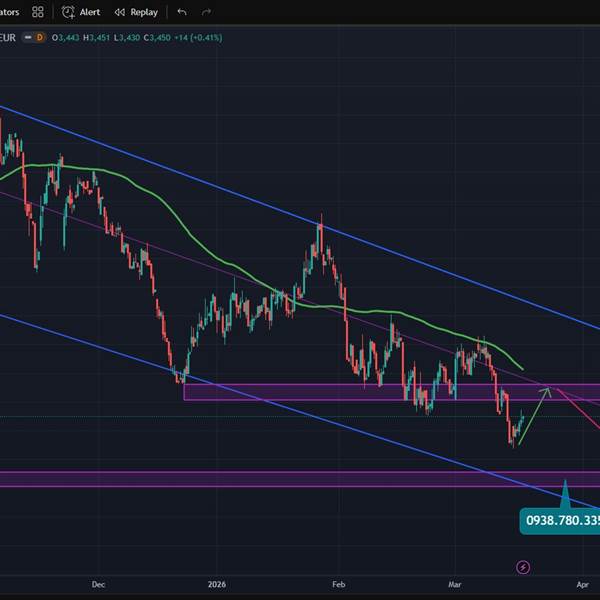Select the low value L3,430
Image resolution: width=600 pixels, height=600 pixels.
pos(126,38)
